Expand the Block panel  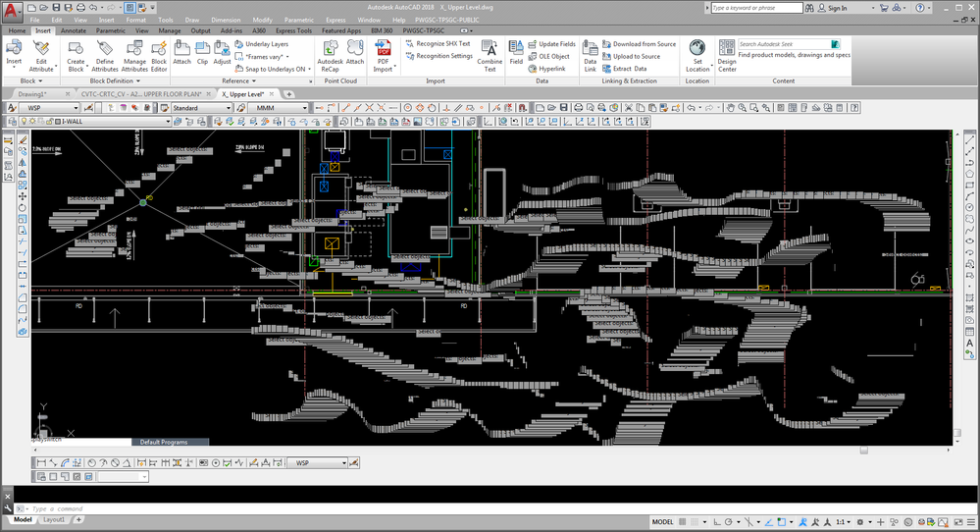[x=31, y=80]
